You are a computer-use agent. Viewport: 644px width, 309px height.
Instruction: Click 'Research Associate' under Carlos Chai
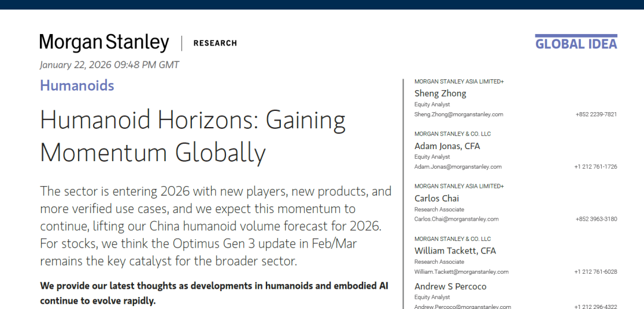pyautogui.click(x=439, y=209)
